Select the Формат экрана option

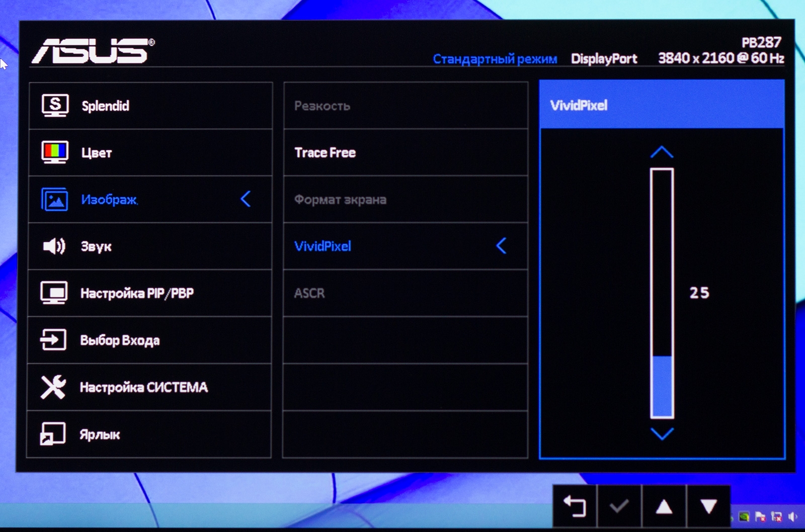tap(406, 199)
